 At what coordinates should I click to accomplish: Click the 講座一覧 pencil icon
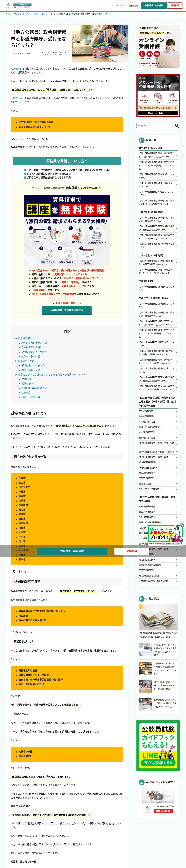click(x=142, y=140)
